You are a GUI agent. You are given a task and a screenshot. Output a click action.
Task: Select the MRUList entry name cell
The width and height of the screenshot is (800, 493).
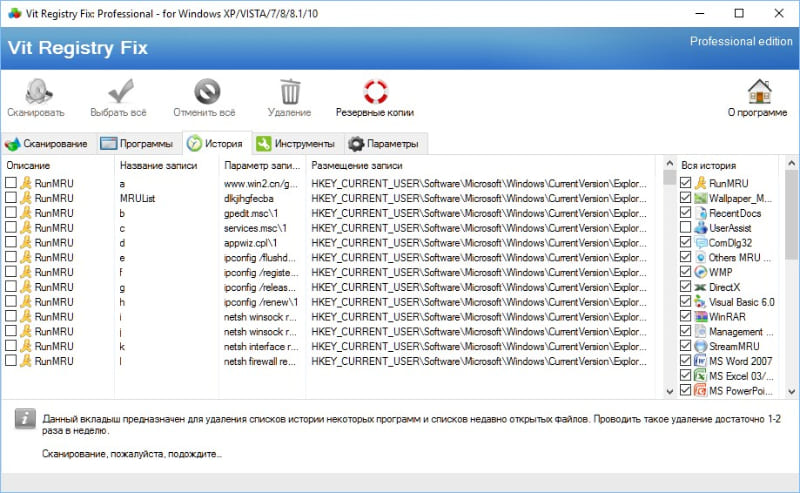137,198
